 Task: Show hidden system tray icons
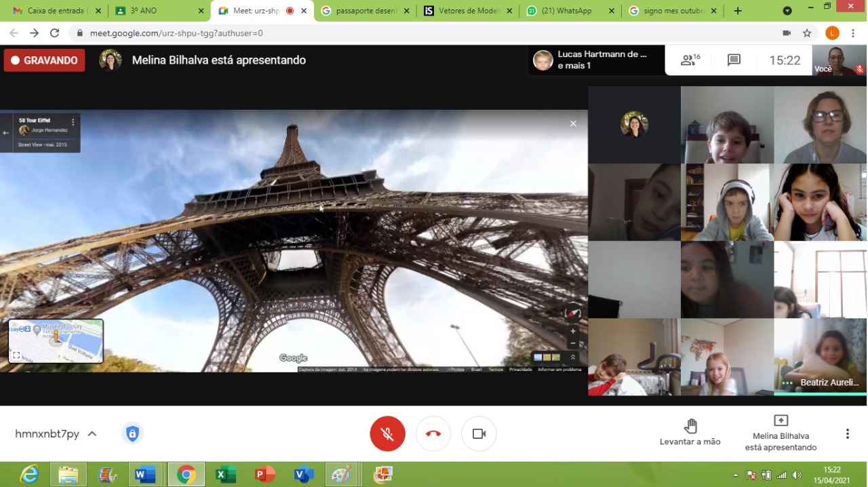click(736, 475)
